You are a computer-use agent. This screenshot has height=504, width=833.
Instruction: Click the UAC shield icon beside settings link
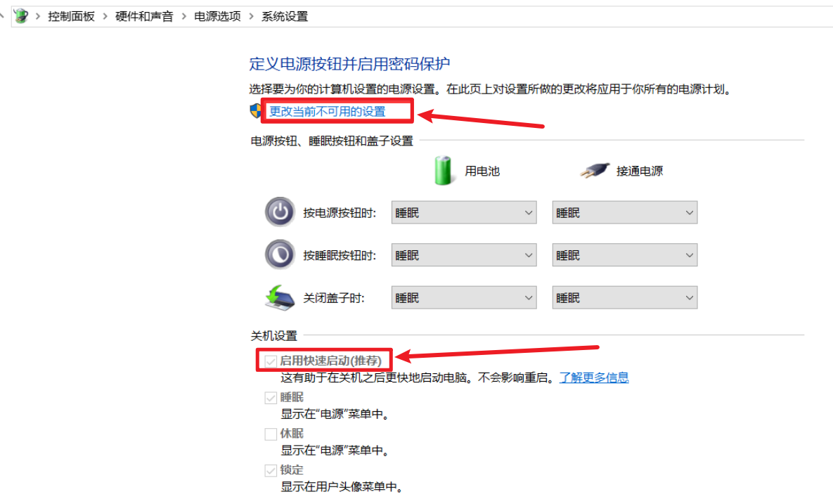(x=256, y=111)
